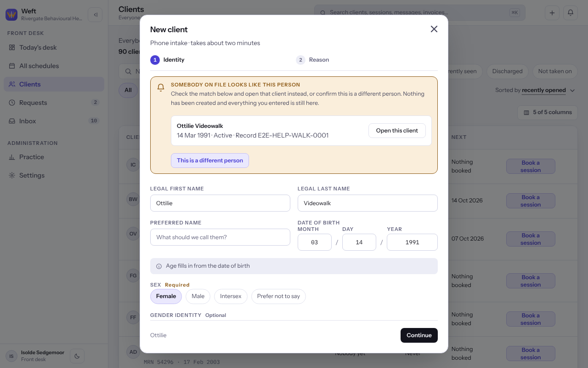Open the 5 of 5 columns selector
This screenshot has width=588, height=368.
click(548, 112)
